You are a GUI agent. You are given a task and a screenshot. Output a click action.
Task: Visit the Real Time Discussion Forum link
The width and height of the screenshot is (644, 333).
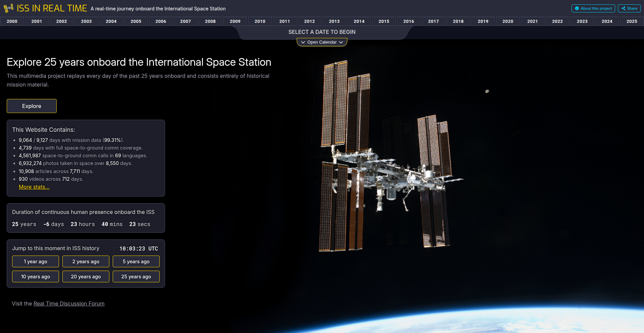(69, 304)
